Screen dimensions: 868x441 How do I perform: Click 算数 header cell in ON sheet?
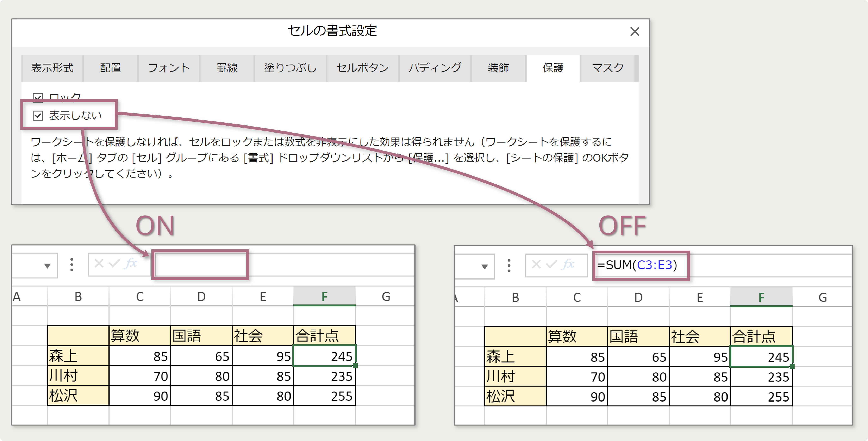point(140,336)
